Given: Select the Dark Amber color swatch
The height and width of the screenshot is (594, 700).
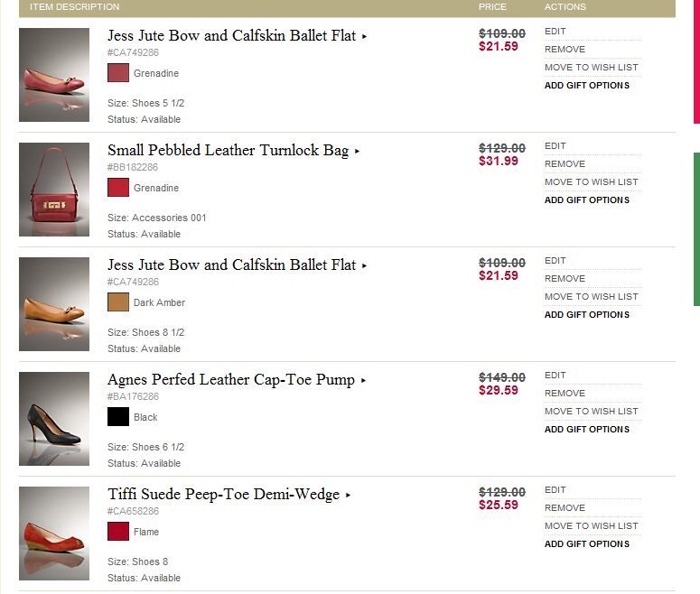Looking at the screenshot, I should click(x=118, y=302).
